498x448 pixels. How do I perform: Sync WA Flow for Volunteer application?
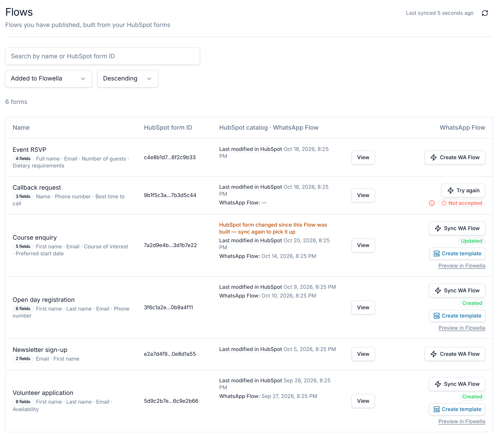457,384
